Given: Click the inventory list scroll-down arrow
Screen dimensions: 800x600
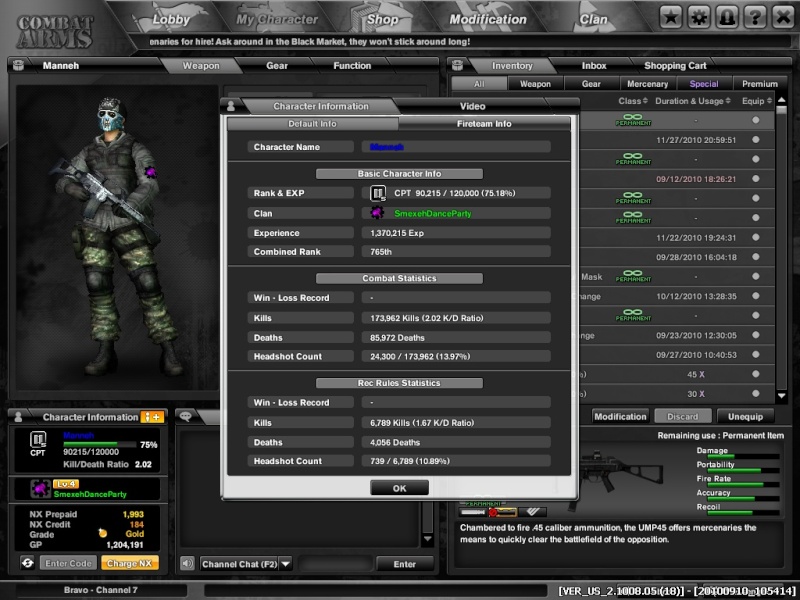Looking at the screenshot, I should pyautogui.click(x=781, y=395).
